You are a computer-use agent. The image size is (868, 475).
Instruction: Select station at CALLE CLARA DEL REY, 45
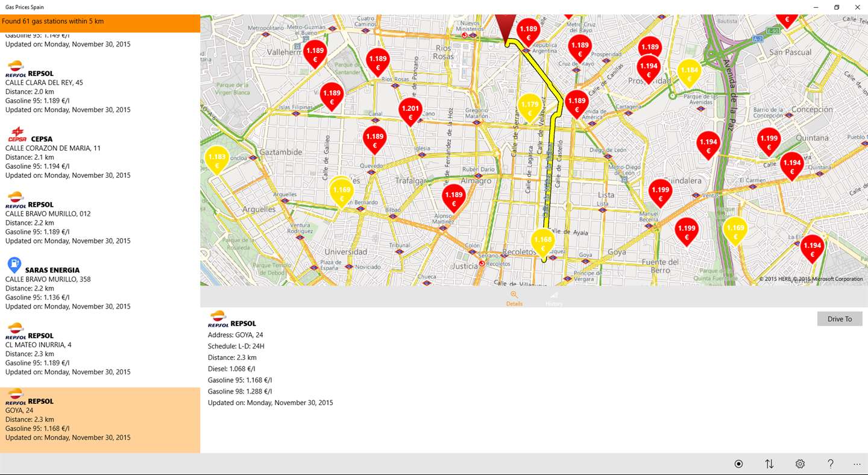pos(100,87)
